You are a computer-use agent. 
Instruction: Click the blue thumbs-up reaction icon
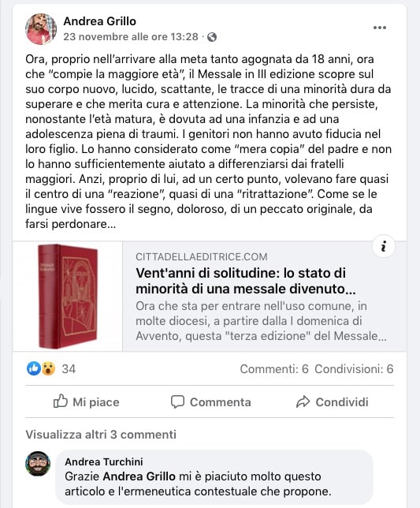[33, 368]
